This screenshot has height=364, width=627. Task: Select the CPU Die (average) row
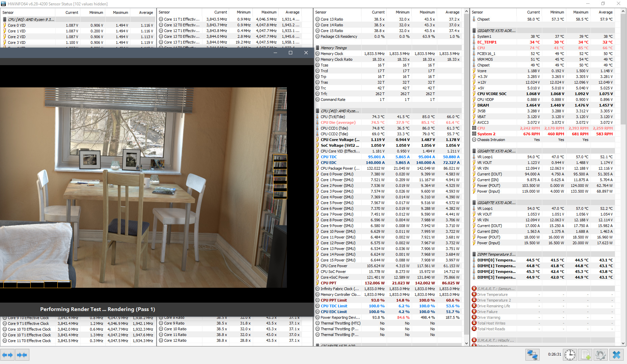(x=387, y=122)
